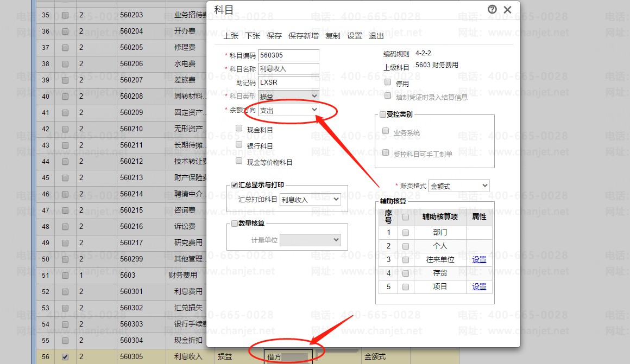
Task: Enable the 现金科目 checkbox
Action: (240, 129)
